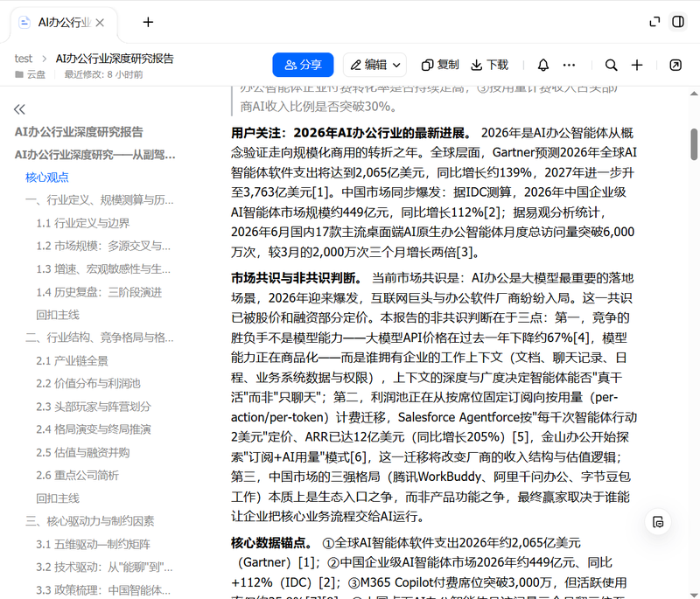Collapse the outline with double-chevron icon
This screenshot has height=599, width=700.
[19, 109]
